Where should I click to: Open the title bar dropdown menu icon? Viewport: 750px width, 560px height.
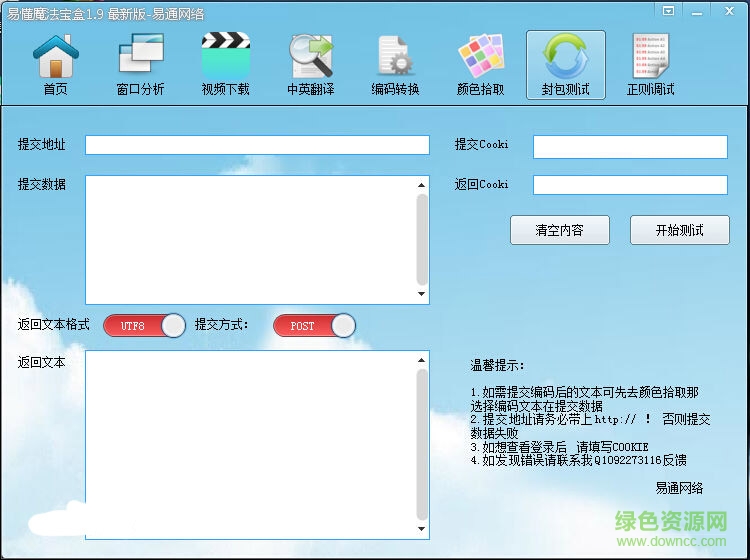(x=668, y=11)
